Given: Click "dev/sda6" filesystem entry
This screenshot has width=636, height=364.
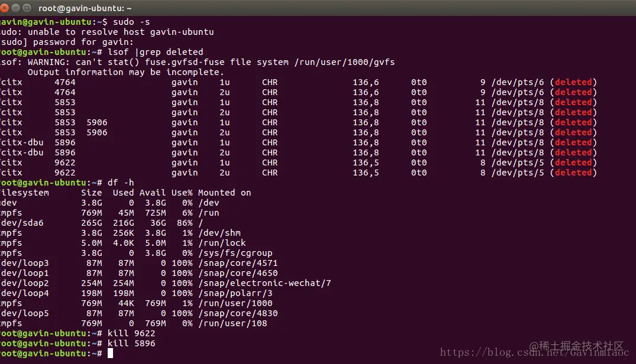Looking at the screenshot, I should tap(22, 223).
